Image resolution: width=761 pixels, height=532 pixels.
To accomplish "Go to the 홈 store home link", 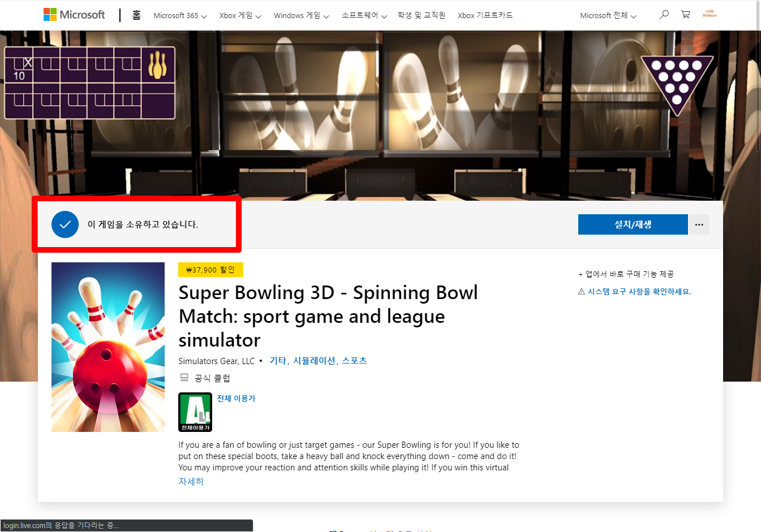I will (136, 15).
